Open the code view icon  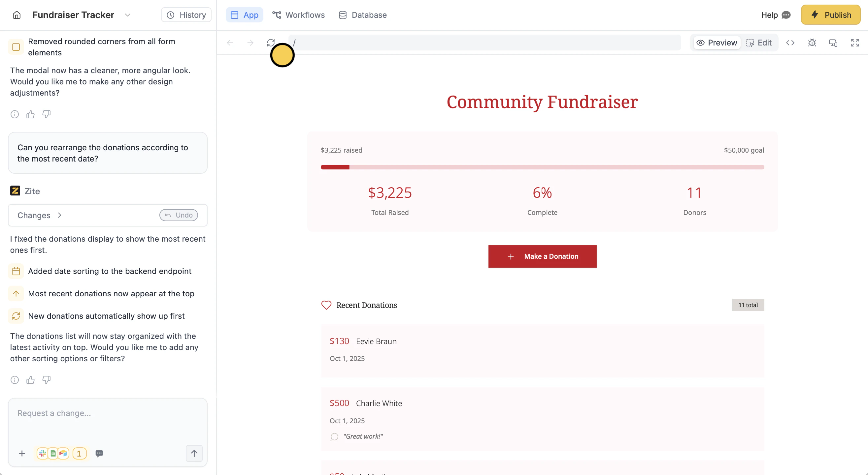790,43
